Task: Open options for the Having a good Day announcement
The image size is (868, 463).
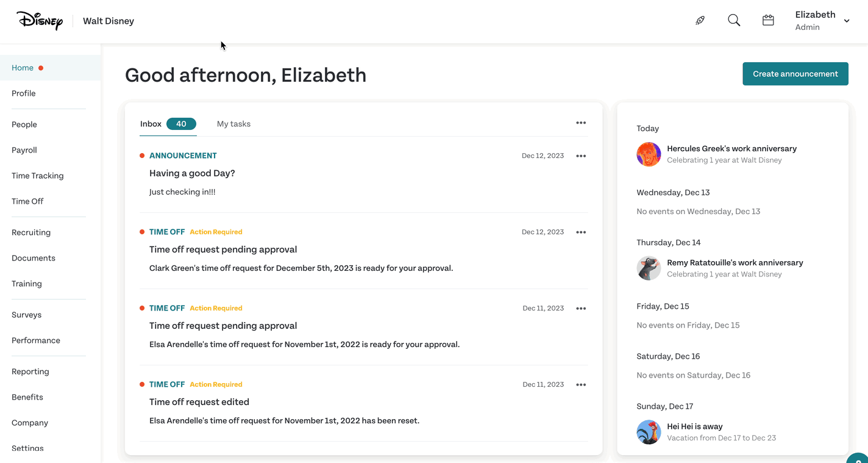Action: 581,156
